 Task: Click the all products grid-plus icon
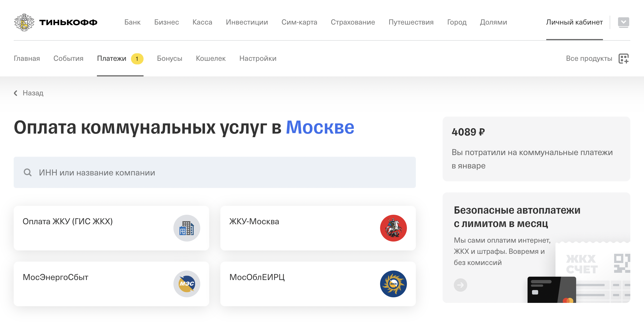624,59
